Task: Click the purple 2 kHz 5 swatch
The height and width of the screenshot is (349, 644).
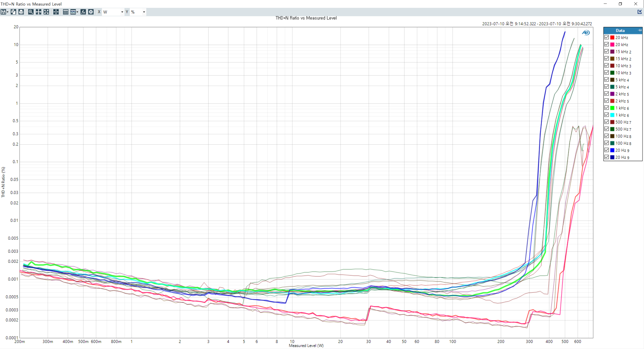Action: (612, 94)
